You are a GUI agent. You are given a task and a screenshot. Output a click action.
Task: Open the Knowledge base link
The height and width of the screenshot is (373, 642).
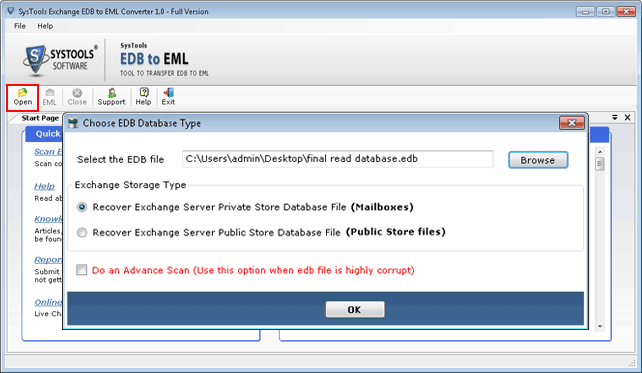(48, 219)
